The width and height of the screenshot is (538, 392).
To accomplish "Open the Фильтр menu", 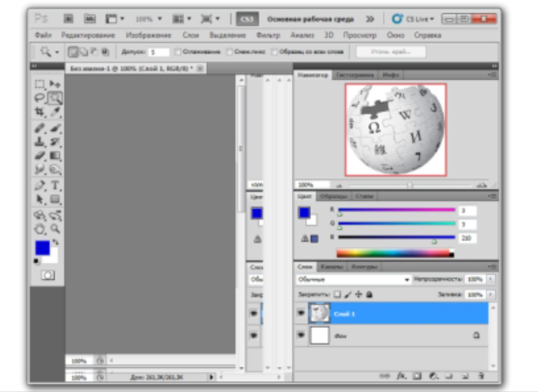I will (x=269, y=35).
